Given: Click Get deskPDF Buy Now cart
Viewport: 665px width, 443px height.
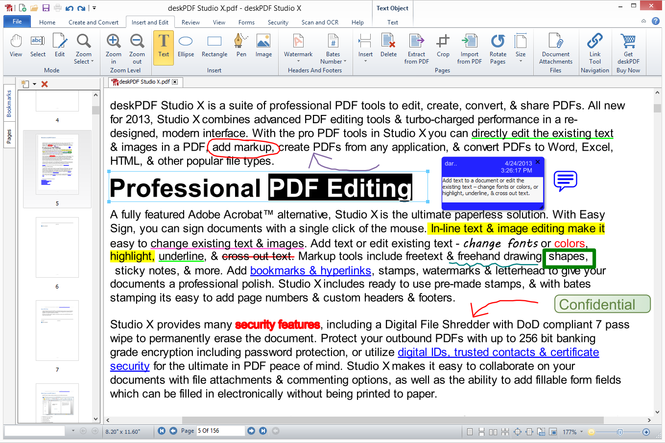Looking at the screenshot, I should pyautogui.click(x=628, y=49).
